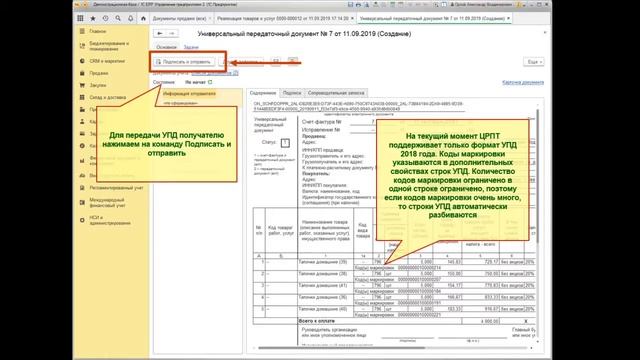Switch to the Сопроводительная записка tab

click(336, 93)
